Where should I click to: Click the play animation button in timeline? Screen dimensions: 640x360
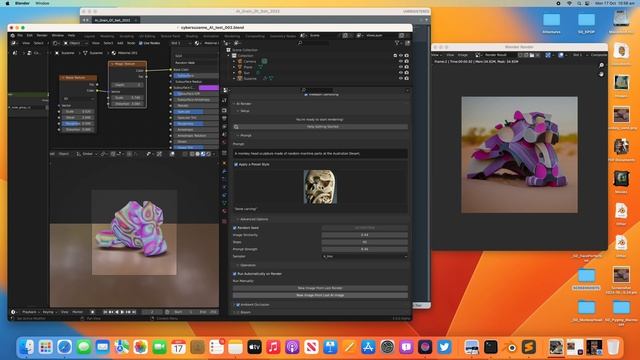tap(122, 312)
